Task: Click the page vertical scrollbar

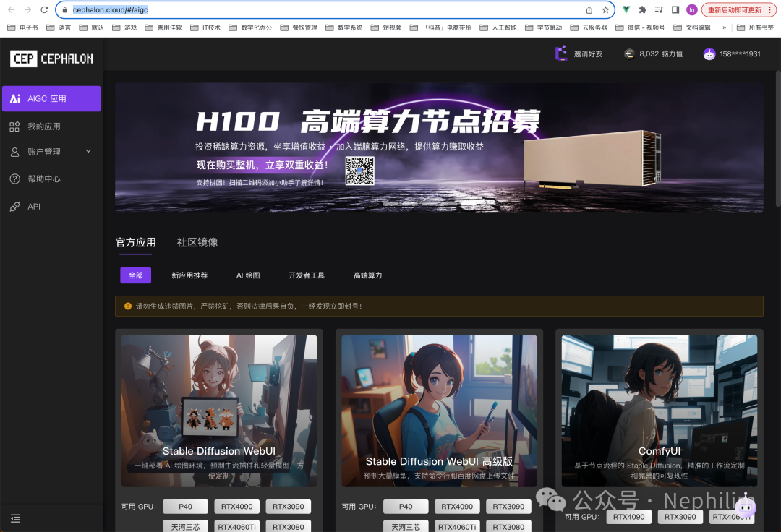Action: [x=777, y=140]
